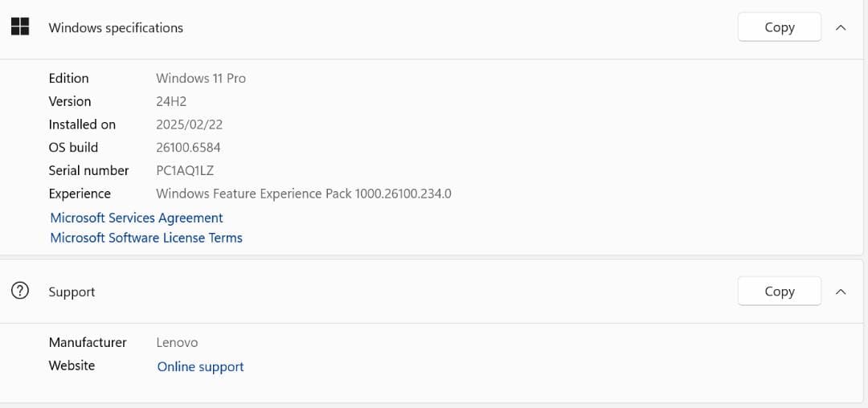Screen dimensions: 868x408
Task: Open the Online support link
Action: [x=200, y=366]
